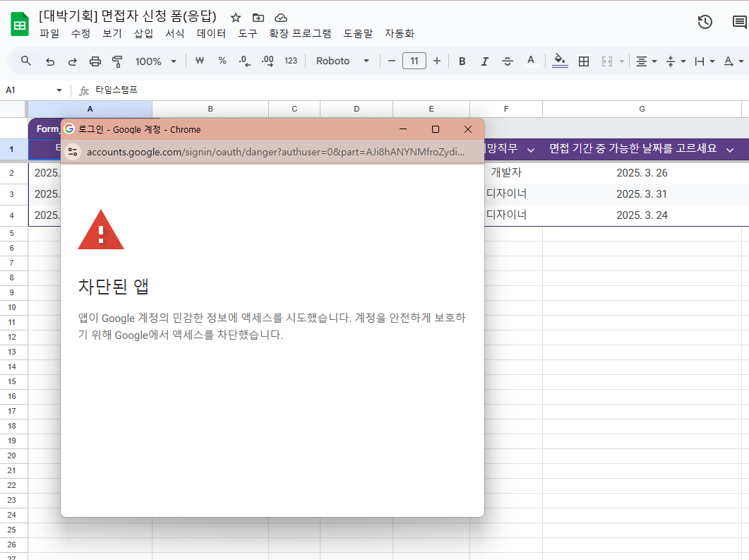Open the 삽입 menu
Image resolution: width=749 pixels, height=560 pixels.
coord(143,33)
